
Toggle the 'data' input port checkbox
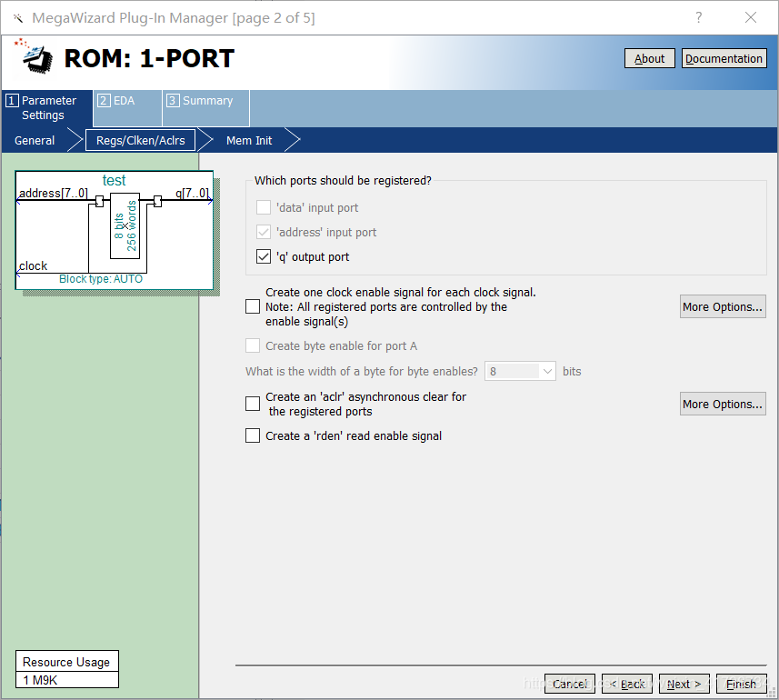click(264, 207)
